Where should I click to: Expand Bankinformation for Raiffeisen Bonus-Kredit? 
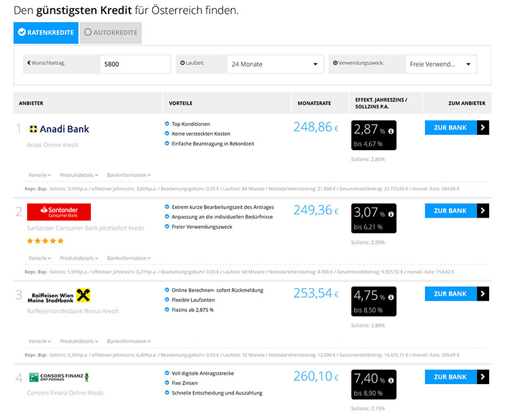[x=129, y=341]
